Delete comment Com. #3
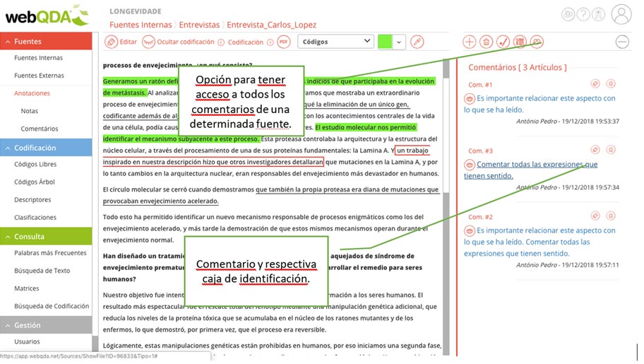This screenshot has height=364, width=644. coord(611,150)
